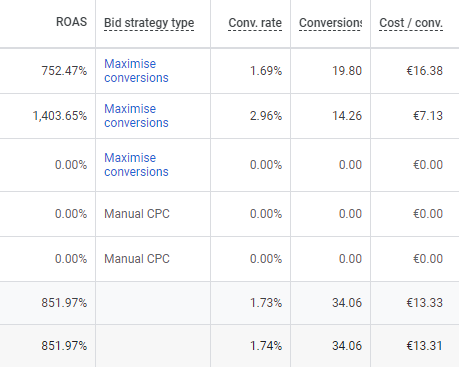Click the 1,403.65% ROAS value
Image resolution: width=459 pixels, height=367 pixels.
coord(60,116)
